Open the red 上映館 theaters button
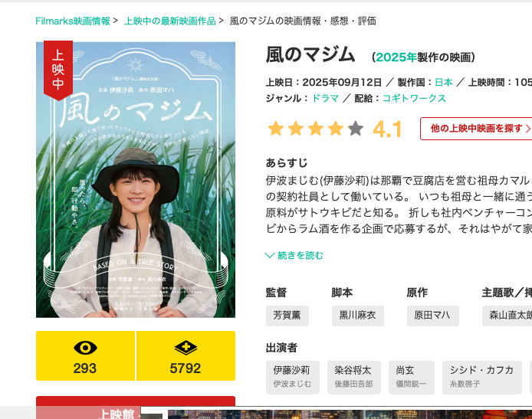Viewport: 532px width, 419px height. 136,408
